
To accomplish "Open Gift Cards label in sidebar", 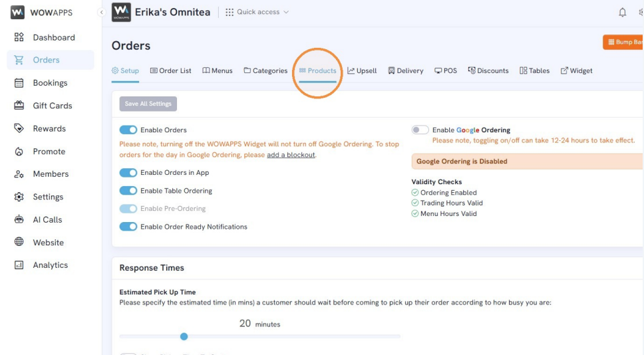I will click(53, 106).
